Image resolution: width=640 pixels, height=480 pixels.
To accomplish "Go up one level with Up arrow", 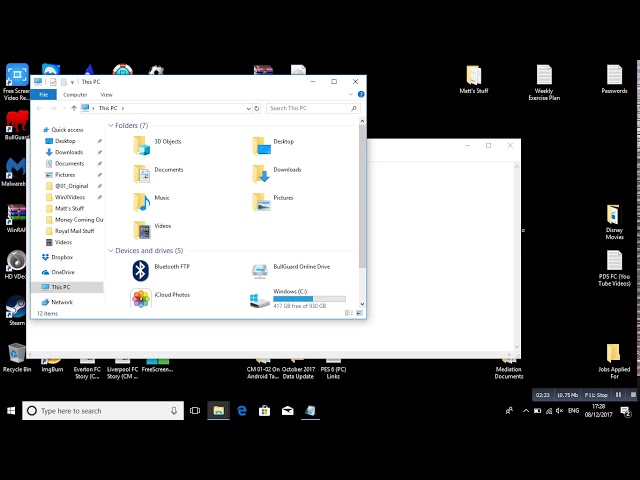I will (74, 108).
